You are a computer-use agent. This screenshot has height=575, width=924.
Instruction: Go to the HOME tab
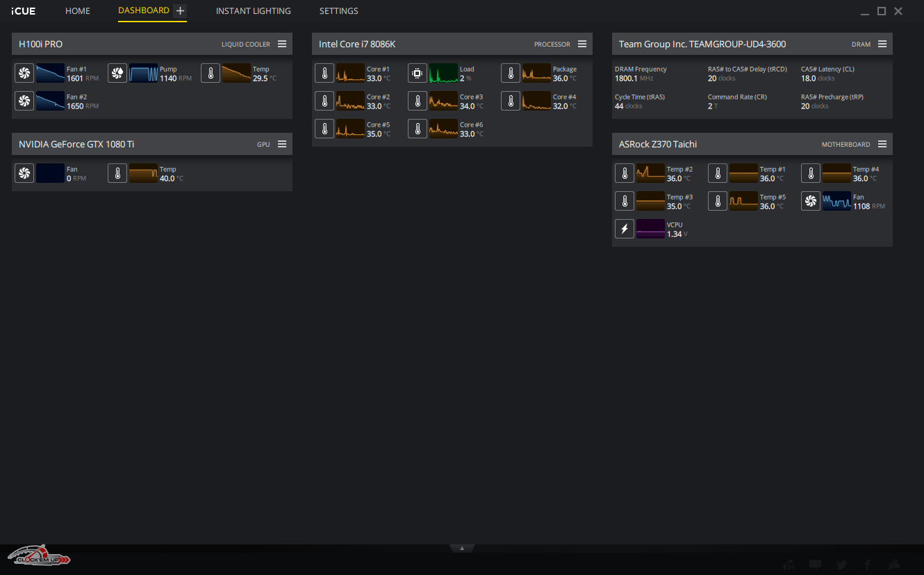[78, 11]
